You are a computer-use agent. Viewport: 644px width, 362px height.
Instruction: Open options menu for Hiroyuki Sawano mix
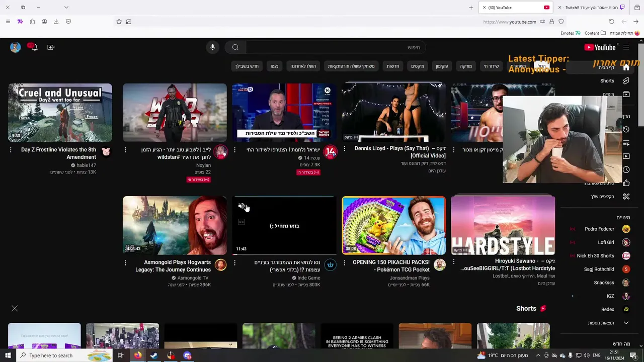click(x=453, y=261)
